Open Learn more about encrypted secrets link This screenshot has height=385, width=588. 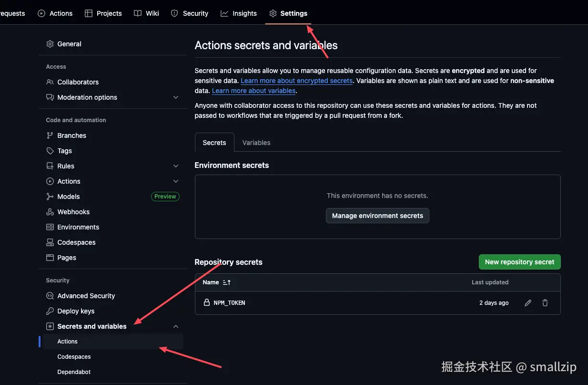[296, 81]
